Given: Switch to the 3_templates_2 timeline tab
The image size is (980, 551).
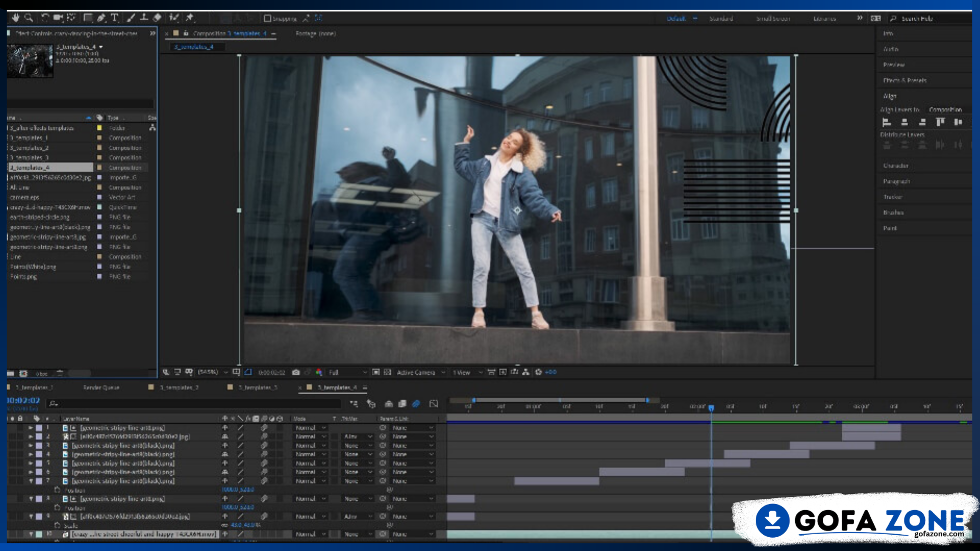Looking at the screenshot, I should pyautogui.click(x=179, y=388).
